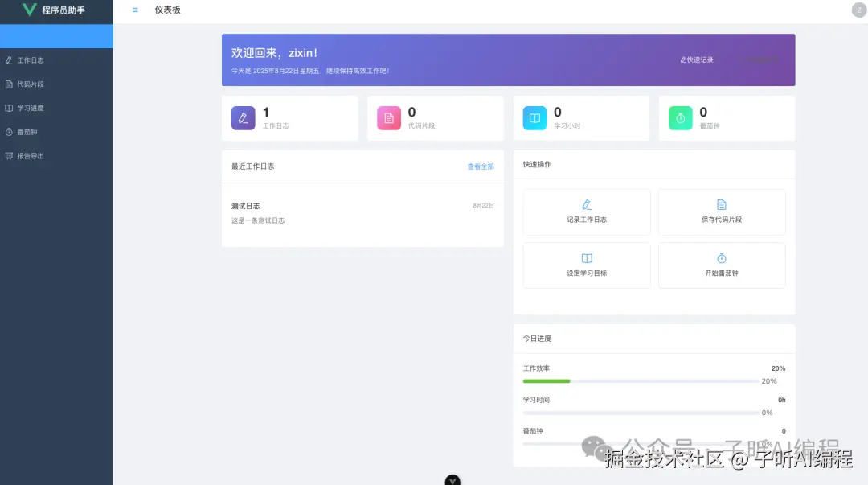Click the 学习时间 progress bar

point(641,413)
